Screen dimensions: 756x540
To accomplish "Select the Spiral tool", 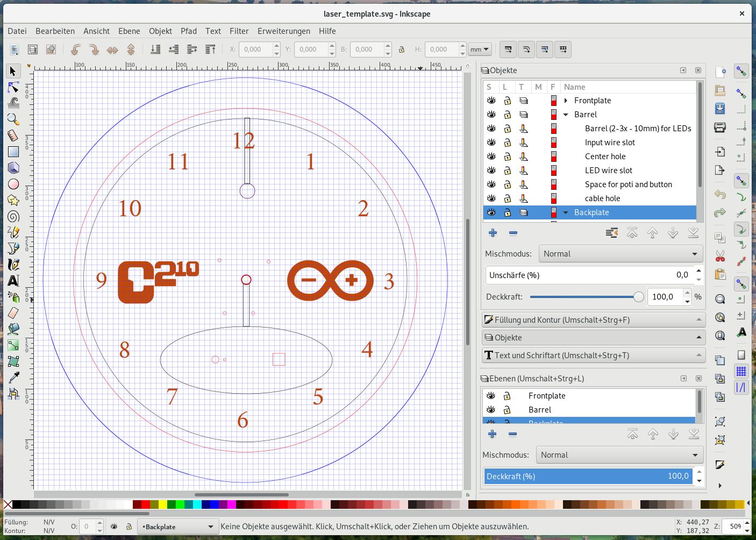I will tap(13, 216).
